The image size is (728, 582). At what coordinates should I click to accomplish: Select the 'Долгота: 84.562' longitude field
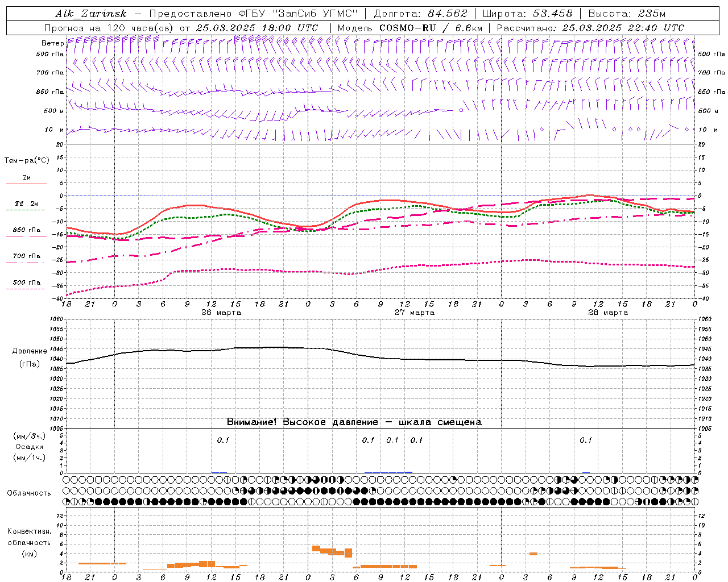click(420, 14)
